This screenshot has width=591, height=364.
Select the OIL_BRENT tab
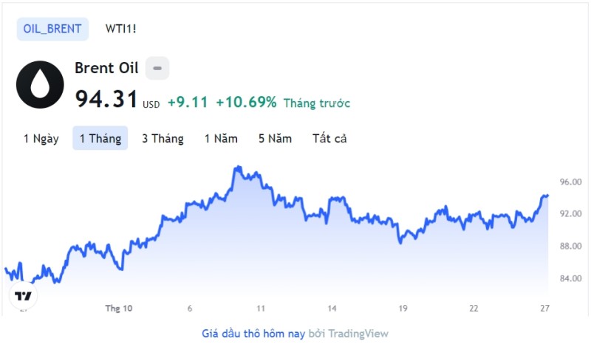52,29
